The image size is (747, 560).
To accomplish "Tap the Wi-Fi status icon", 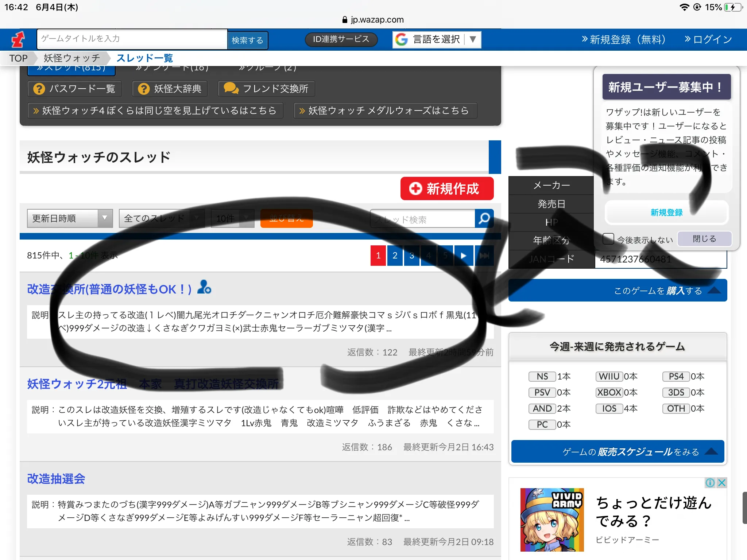I will (684, 7).
